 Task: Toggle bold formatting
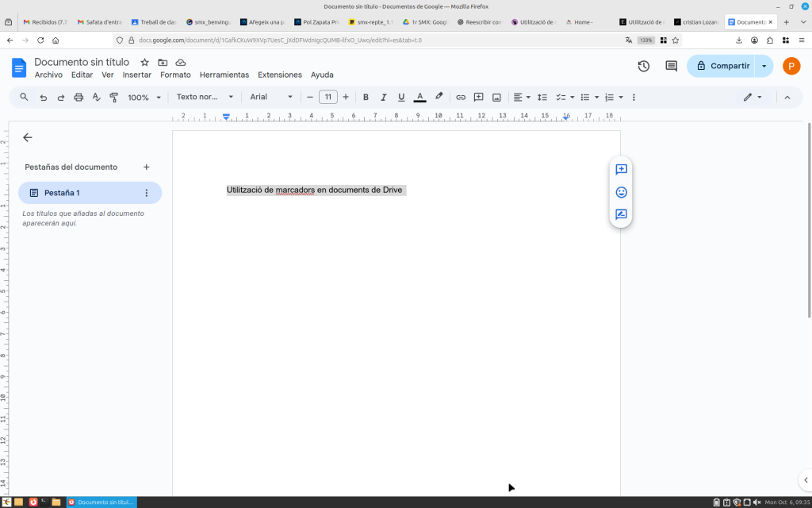click(366, 97)
